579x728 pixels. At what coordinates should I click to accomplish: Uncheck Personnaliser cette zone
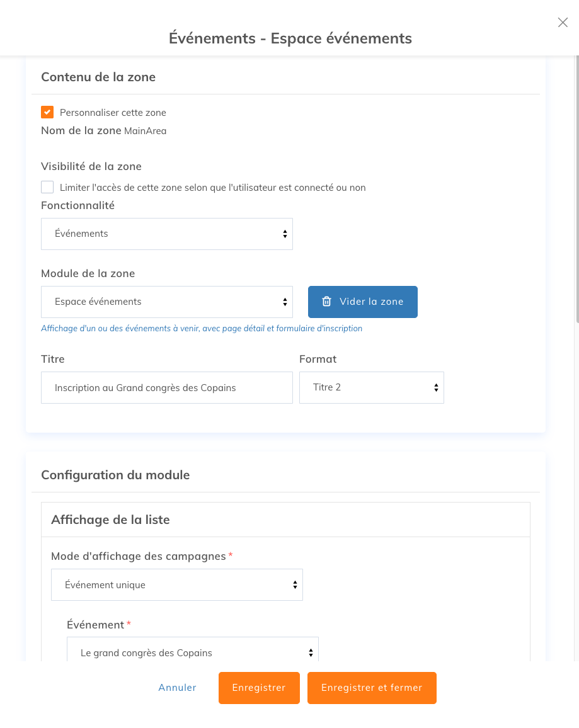pos(47,112)
